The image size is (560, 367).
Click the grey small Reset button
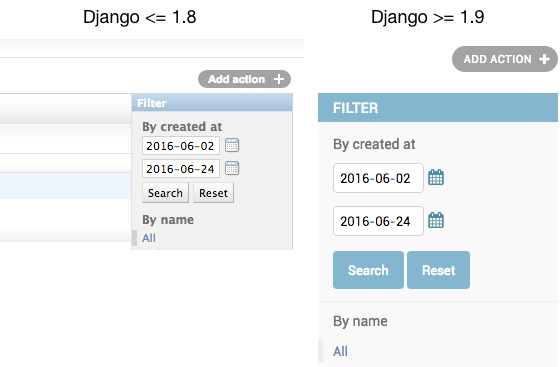tap(213, 193)
